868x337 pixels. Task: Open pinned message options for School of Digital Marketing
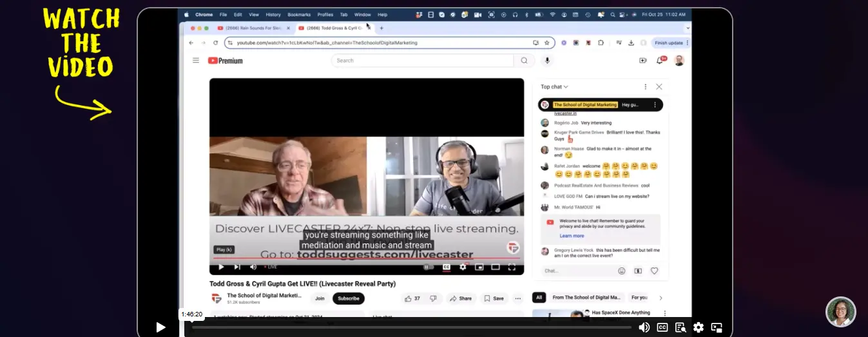(x=655, y=104)
